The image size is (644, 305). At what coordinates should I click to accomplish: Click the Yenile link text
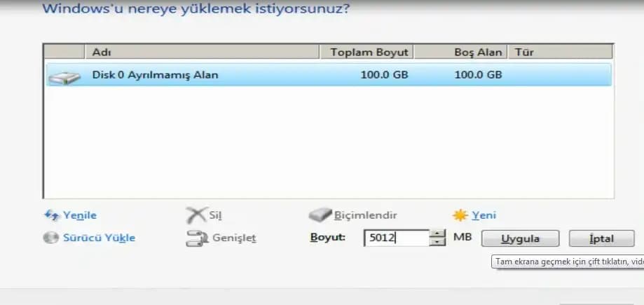pos(80,216)
